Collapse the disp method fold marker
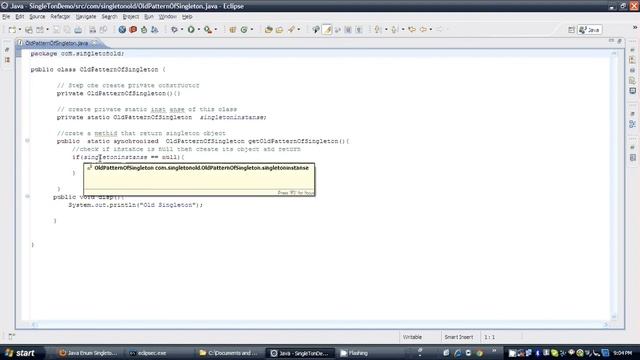Image resolution: width=640 pixels, height=360 pixels. click(27, 197)
